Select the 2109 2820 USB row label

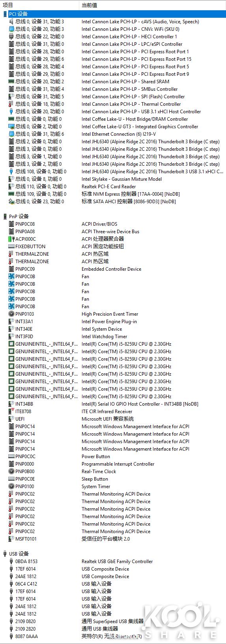tap(25, 629)
